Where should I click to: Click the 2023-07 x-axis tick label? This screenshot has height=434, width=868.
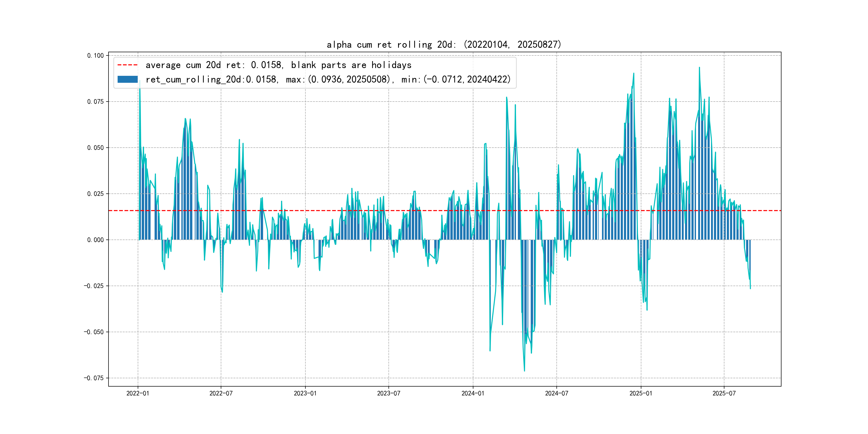click(388, 393)
